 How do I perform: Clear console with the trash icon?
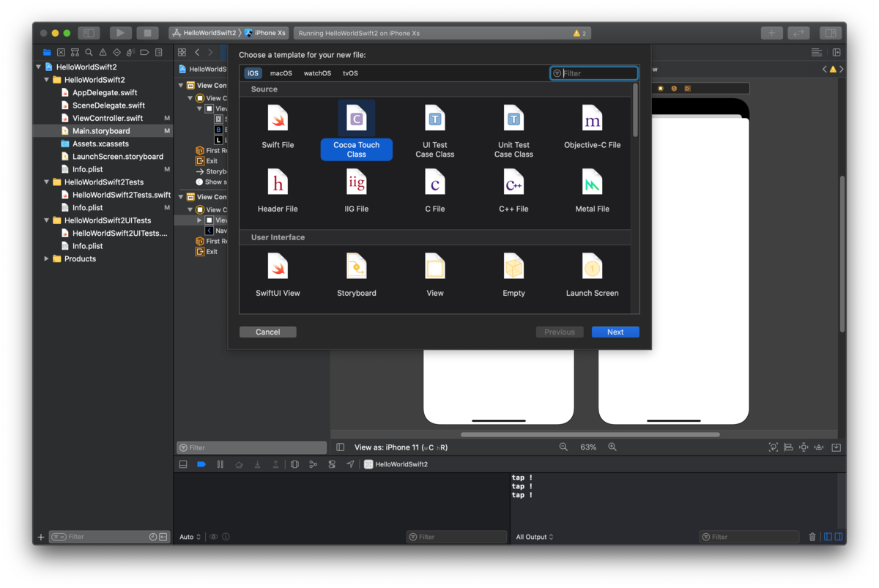(812, 537)
